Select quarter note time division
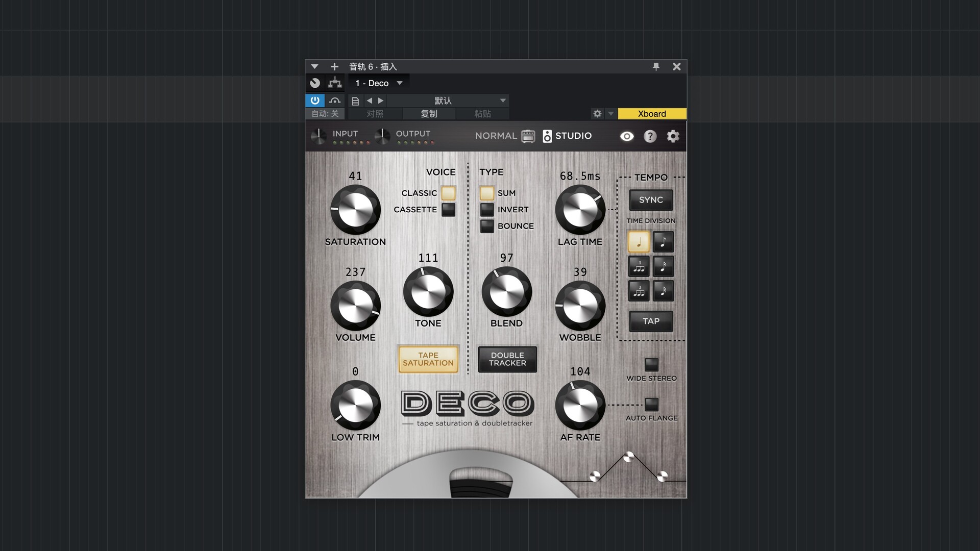Viewport: 980px width, 551px height. (x=639, y=242)
